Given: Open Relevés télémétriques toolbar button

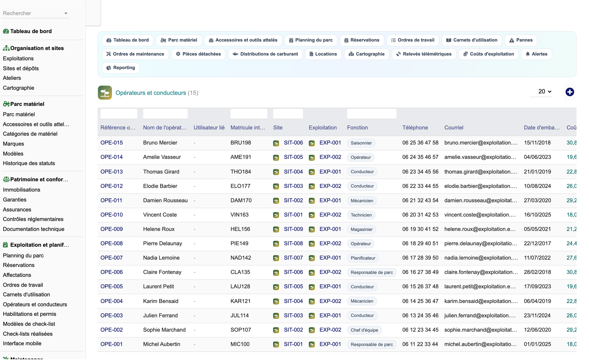Looking at the screenshot, I should [x=424, y=54].
